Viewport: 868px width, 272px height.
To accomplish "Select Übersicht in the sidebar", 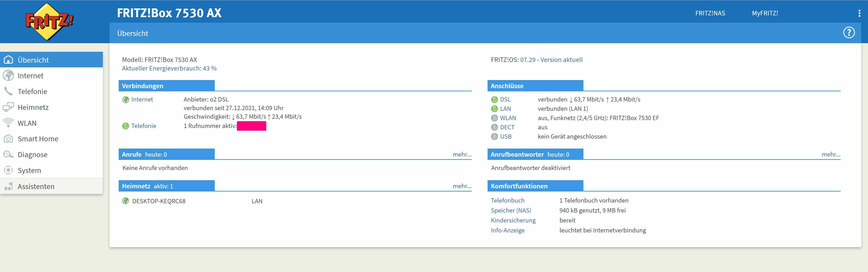I will (x=33, y=60).
